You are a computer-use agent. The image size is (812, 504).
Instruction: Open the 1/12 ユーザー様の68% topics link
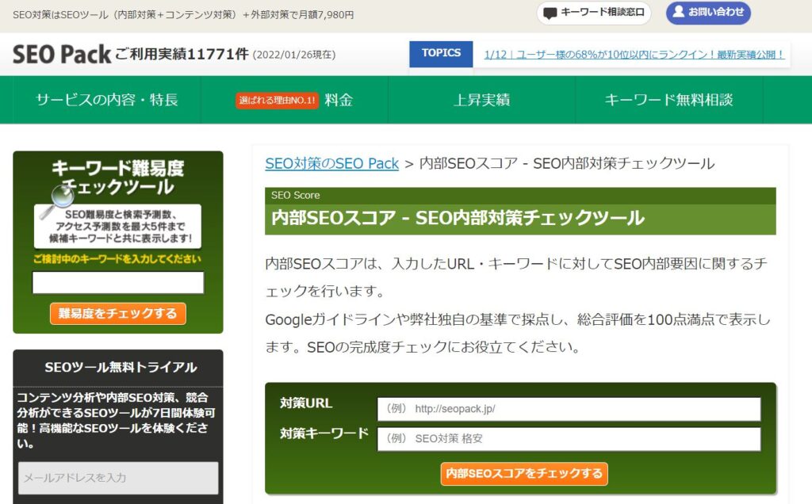634,55
